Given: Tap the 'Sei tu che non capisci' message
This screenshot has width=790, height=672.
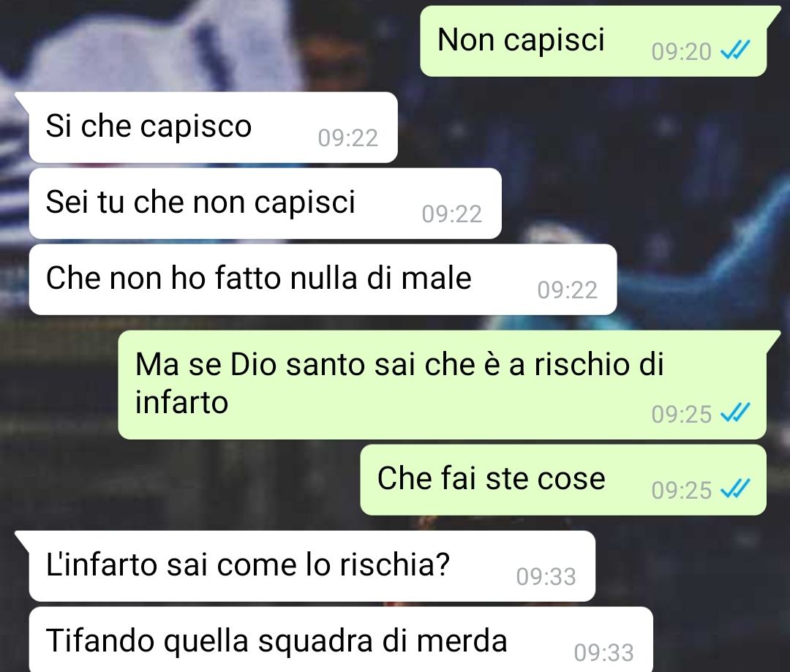Looking at the screenshot, I should click(x=265, y=203).
